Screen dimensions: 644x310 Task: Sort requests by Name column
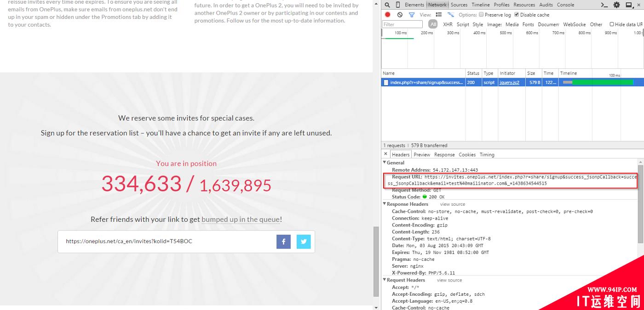point(423,73)
